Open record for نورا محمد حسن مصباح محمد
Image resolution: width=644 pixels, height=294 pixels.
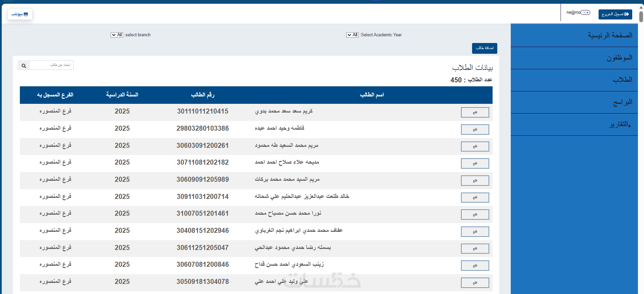tap(475, 214)
